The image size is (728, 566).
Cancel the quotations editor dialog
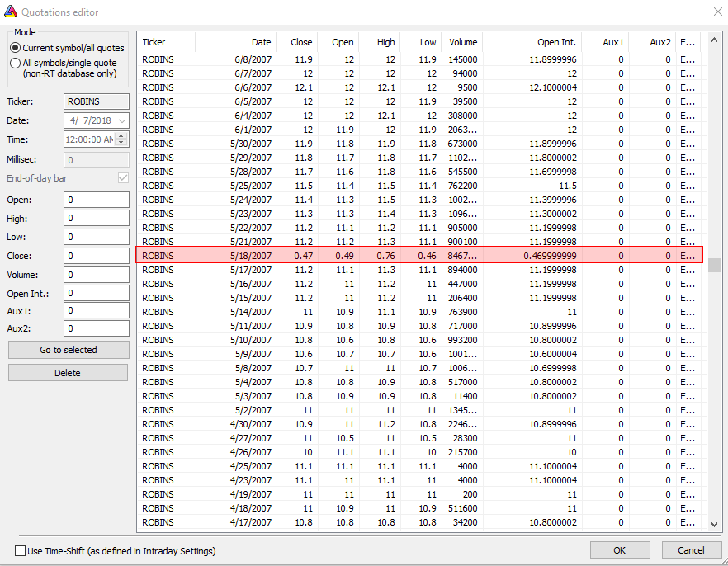pos(691,550)
